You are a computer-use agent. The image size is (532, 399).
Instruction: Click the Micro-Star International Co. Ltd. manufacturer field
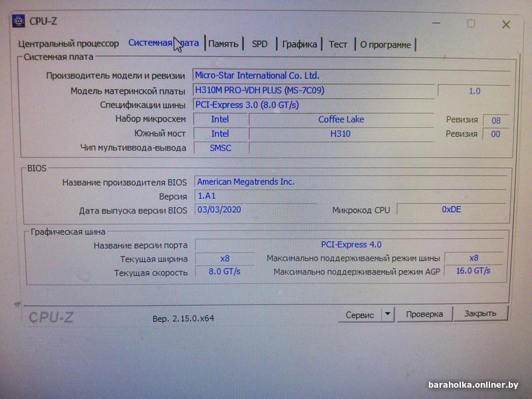352,75
